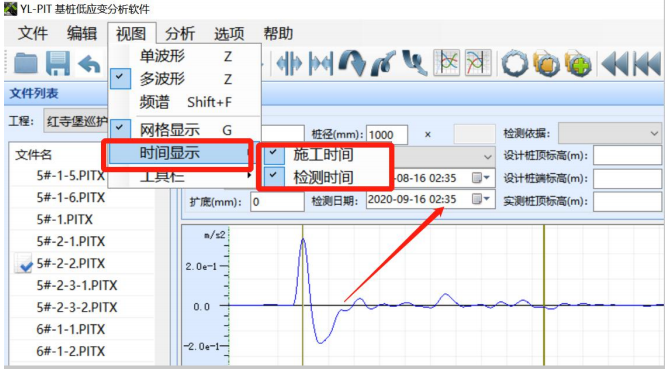Click the 设计桩顶标高(m) input field
The height and width of the screenshot is (370, 667).
pos(627,156)
